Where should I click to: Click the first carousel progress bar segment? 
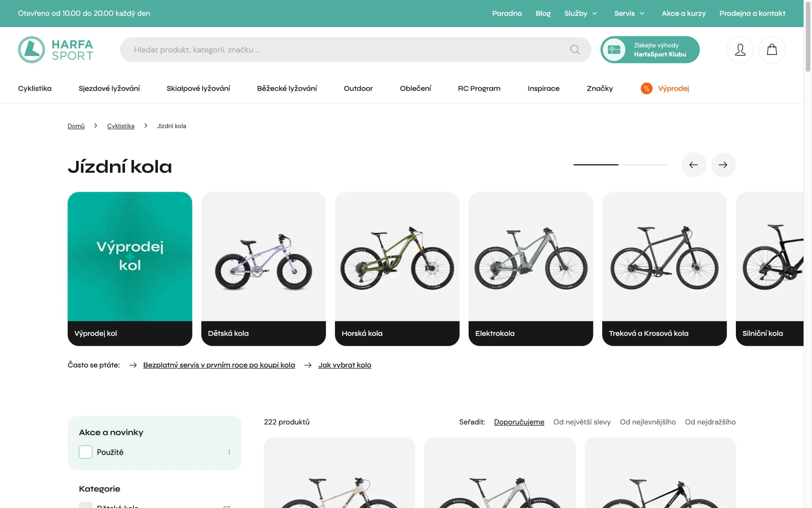pos(596,165)
